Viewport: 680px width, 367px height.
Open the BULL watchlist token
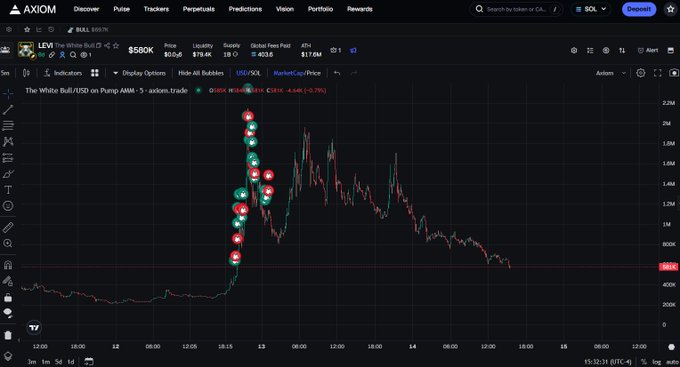click(88, 29)
